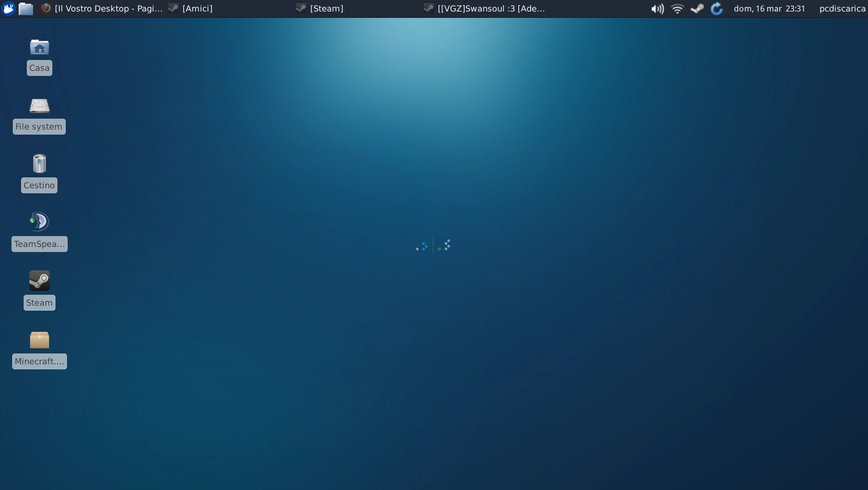Open the Xfce applications menu
This screenshot has width=868, height=490.
[x=8, y=8]
